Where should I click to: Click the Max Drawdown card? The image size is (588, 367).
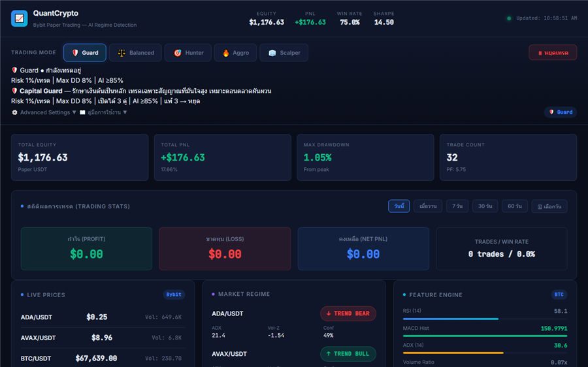click(x=365, y=157)
